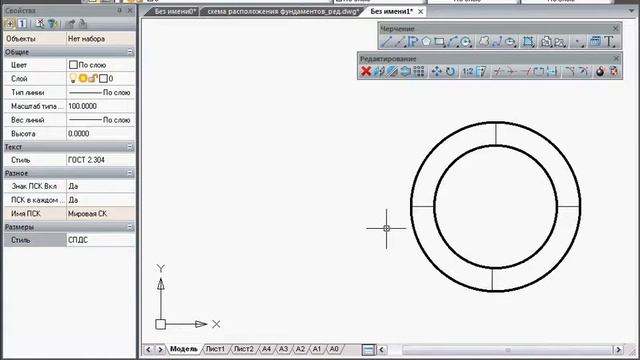Click horizontal scrollbar right arrow
This screenshot has width=640, height=360.
(618, 349)
